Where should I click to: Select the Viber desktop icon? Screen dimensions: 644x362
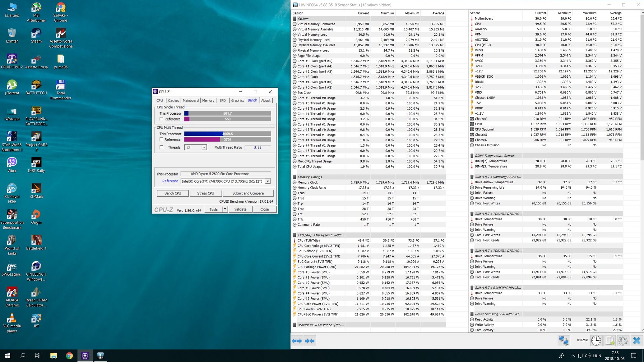(x=12, y=165)
